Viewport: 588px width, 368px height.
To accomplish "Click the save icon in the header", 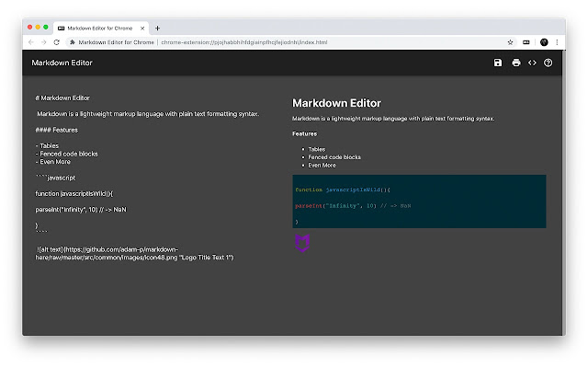I will (498, 63).
